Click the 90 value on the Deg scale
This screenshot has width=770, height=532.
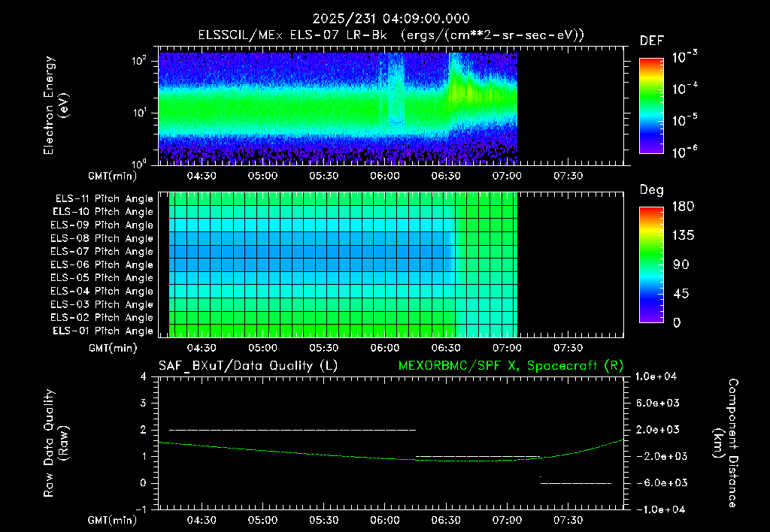tap(681, 264)
